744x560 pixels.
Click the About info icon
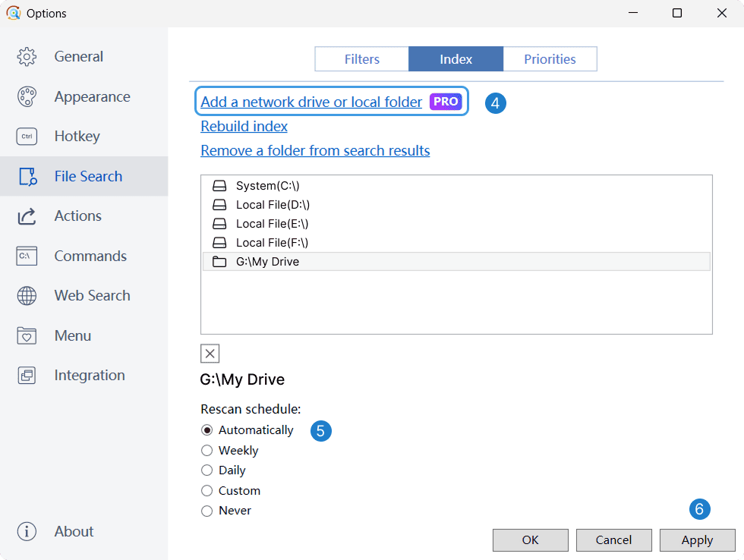click(x=27, y=532)
